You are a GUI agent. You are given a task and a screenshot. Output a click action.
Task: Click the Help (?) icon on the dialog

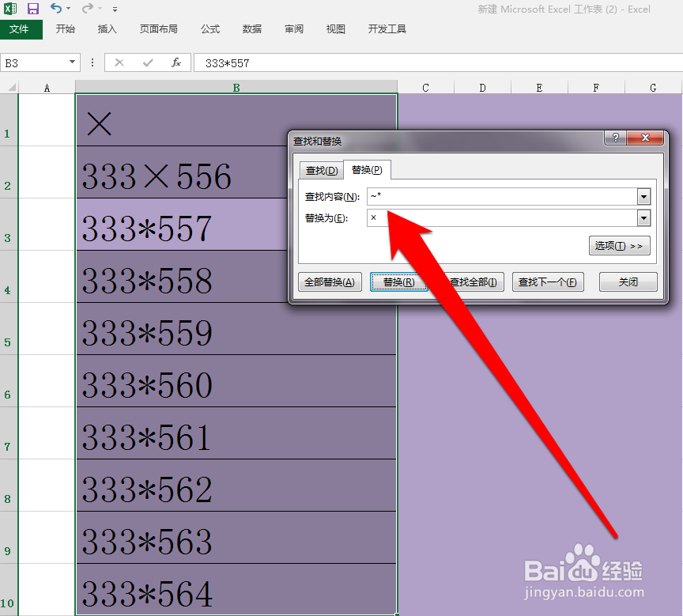click(x=615, y=138)
